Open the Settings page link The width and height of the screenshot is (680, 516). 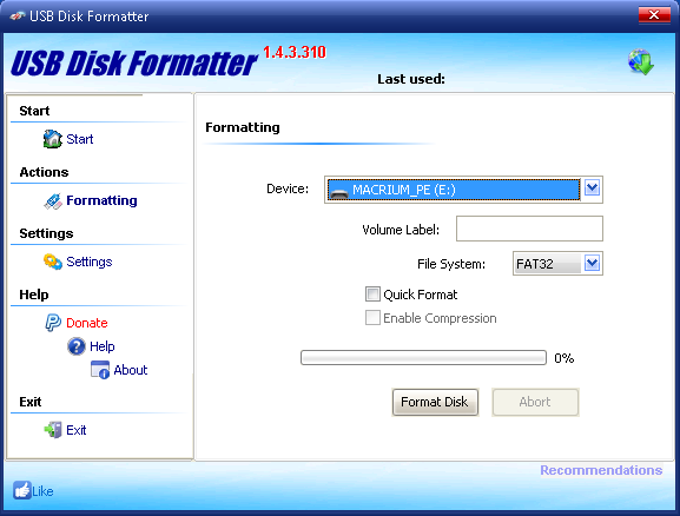(x=89, y=262)
